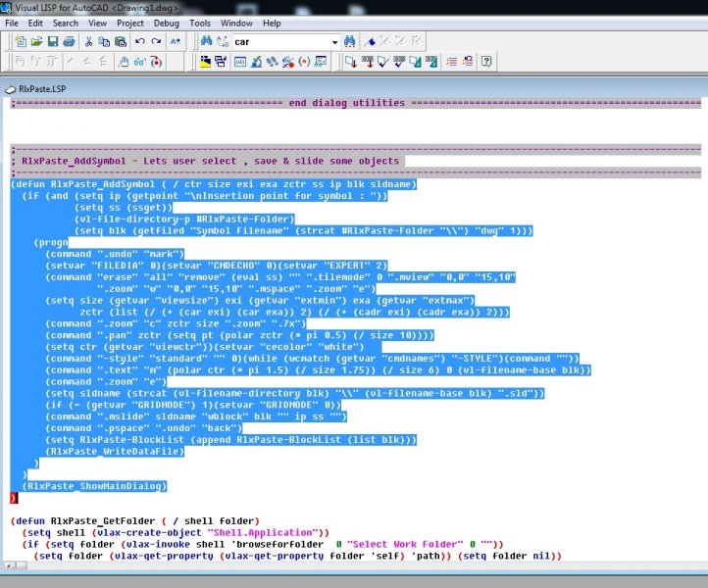708x588 pixels.
Task: Click the Undo arrow icon
Action: coord(139,42)
